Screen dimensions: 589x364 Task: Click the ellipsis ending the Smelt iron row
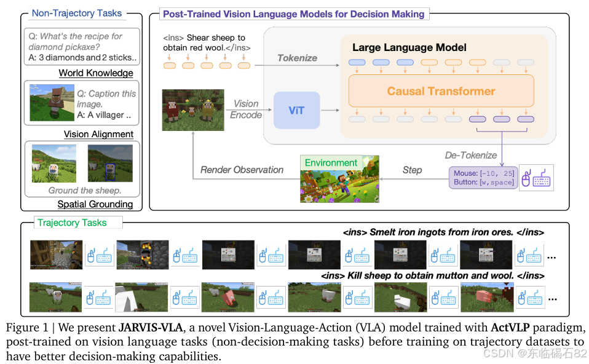coord(551,258)
